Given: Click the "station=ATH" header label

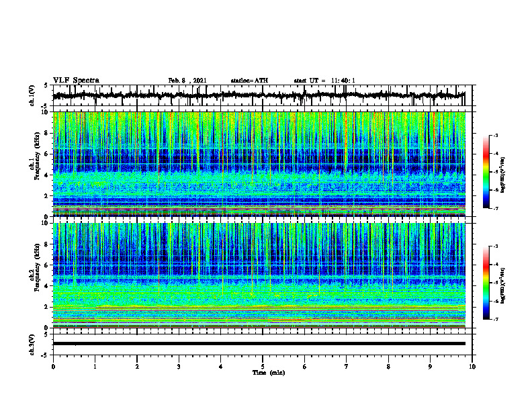Looking at the screenshot, I should (x=249, y=81).
